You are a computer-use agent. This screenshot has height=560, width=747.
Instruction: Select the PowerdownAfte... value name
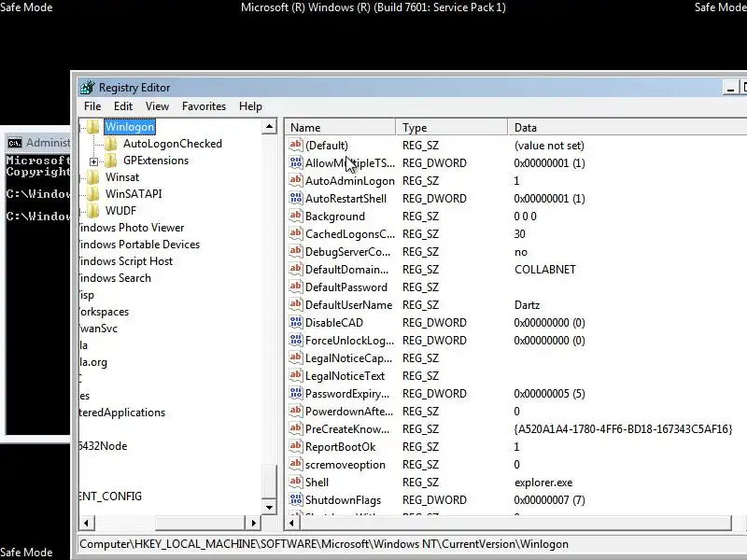[349, 412]
